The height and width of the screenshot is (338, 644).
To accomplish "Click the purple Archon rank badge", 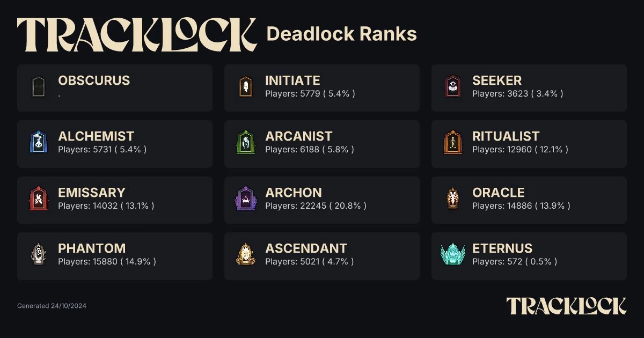I will coord(245,199).
